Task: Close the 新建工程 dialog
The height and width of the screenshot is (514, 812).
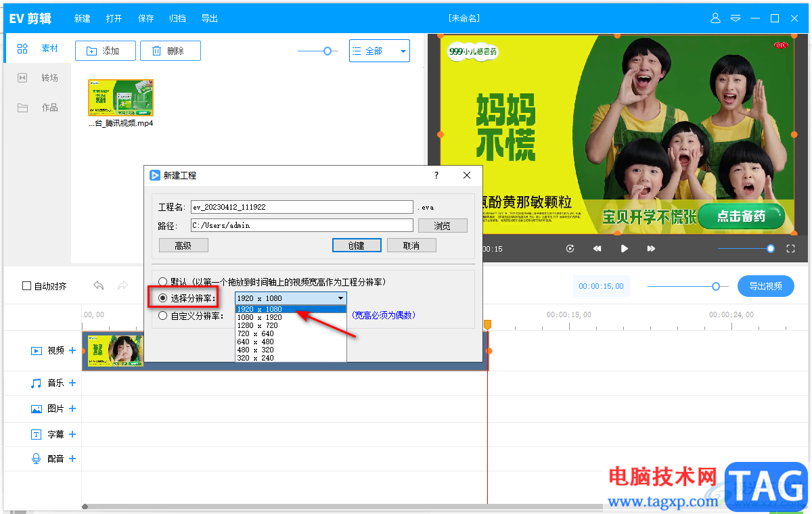Action: pos(467,175)
